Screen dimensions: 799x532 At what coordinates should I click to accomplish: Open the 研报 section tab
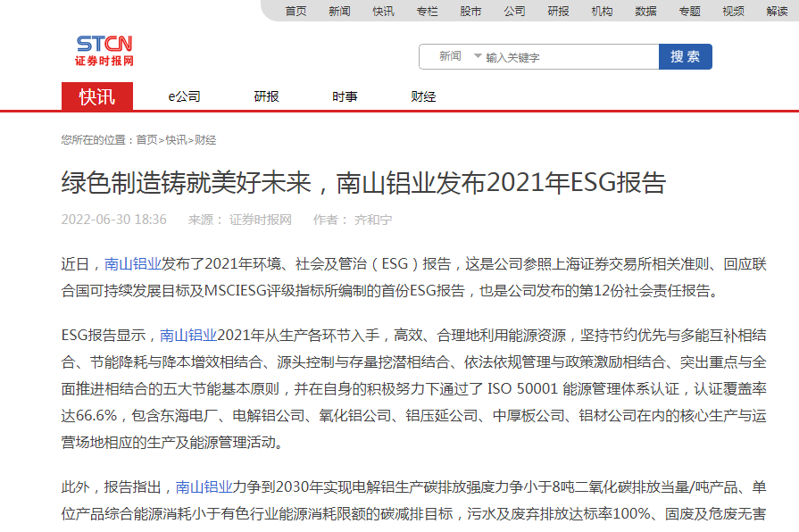266,96
